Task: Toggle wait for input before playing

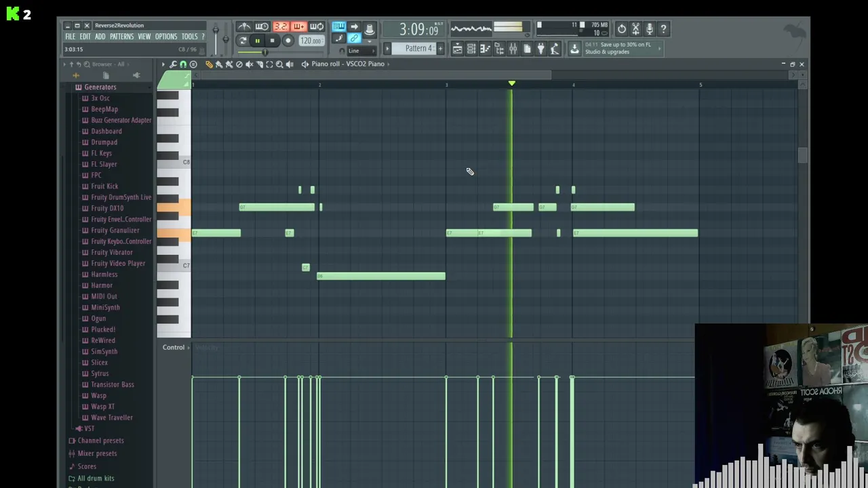Action: [262, 26]
